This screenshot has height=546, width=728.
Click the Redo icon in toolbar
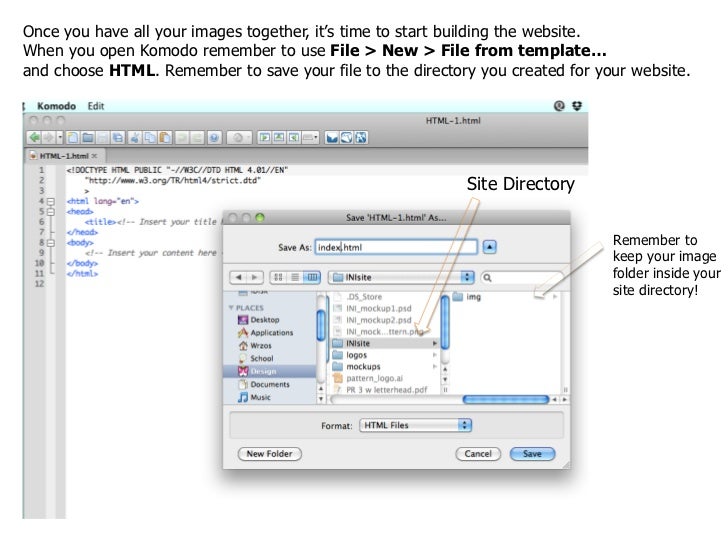197,137
